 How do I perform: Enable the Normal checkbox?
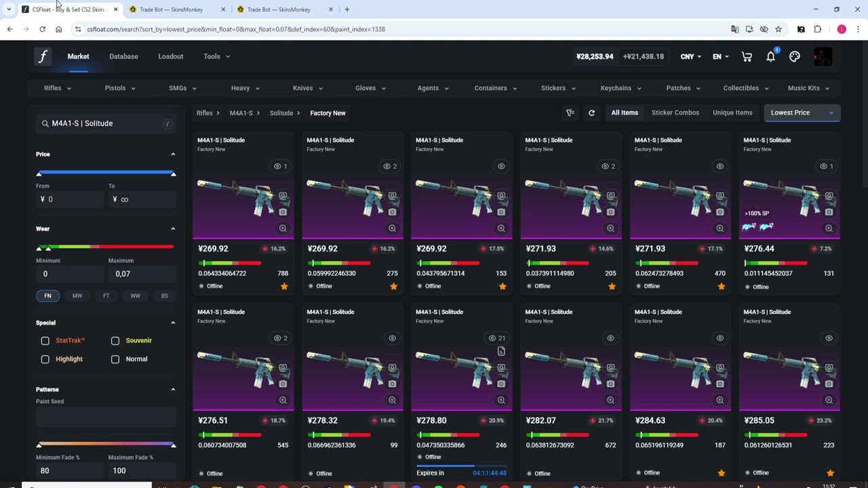115,359
